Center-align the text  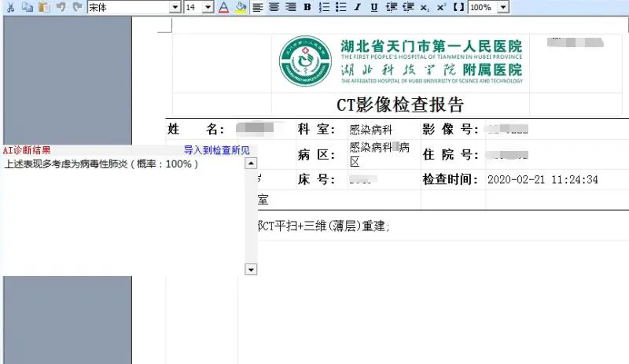click(x=274, y=7)
